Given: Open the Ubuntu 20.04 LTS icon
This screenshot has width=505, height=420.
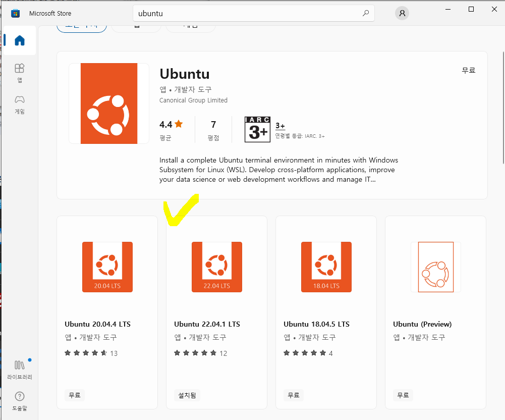Looking at the screenshot, I should (107, 267).
